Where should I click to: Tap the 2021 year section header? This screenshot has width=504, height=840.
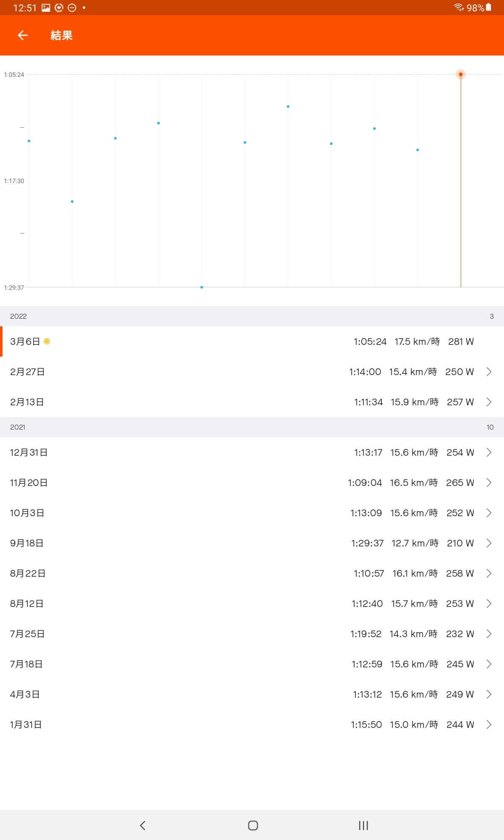[x=252, y=427]
